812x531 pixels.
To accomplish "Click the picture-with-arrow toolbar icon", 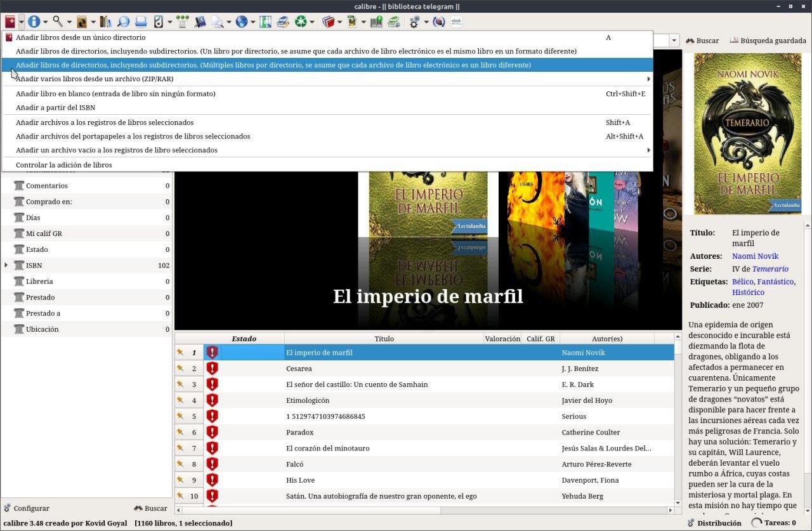I will pyautogui.click(x=352, y=22).
